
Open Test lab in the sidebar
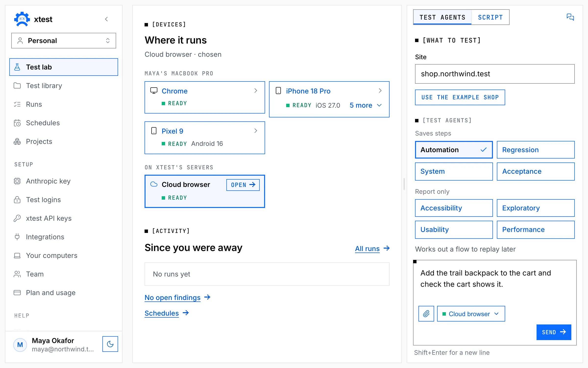click(x=64, y=67)
